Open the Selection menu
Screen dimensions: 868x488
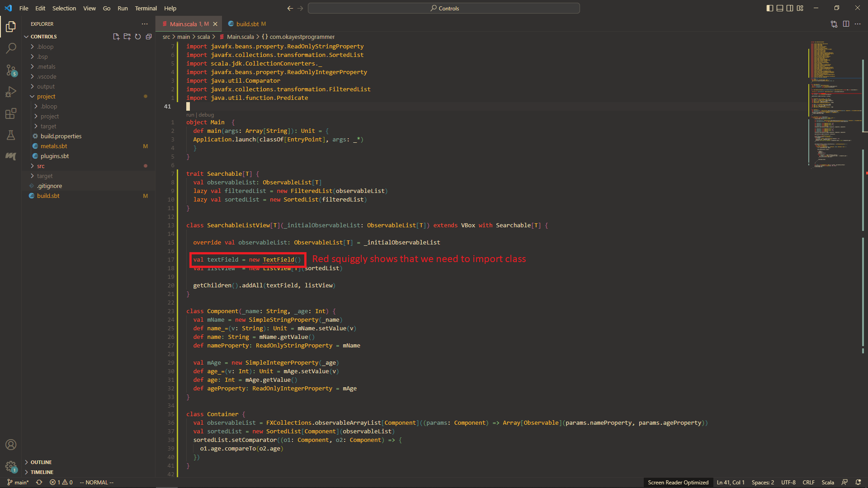(x=64, y=8)
